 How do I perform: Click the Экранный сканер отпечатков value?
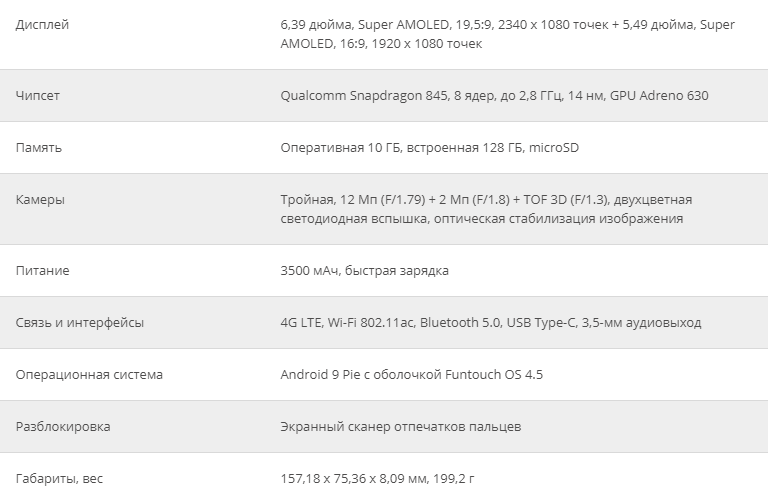[x=401, y=426]
